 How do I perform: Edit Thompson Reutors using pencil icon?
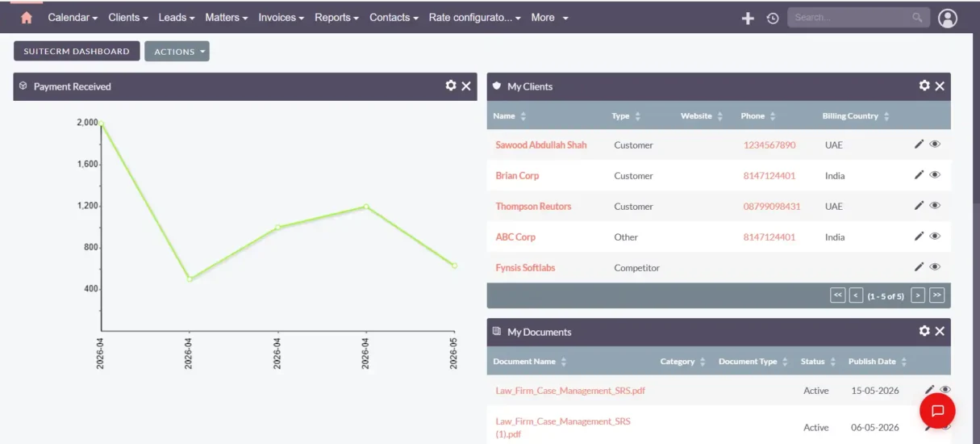click(919, 205)
